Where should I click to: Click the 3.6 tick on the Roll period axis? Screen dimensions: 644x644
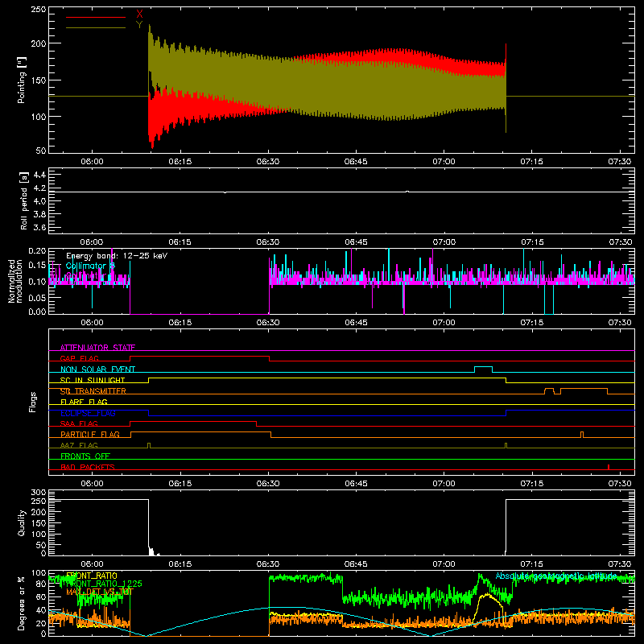(x=39, y=227)
